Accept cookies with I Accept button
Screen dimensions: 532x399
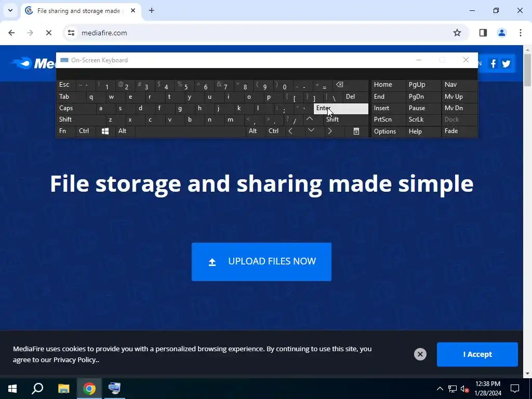(x=477, y=354)
